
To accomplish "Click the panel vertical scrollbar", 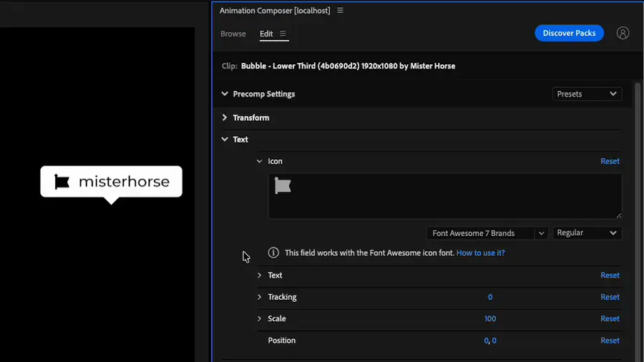I will click(x=637, y=222).
